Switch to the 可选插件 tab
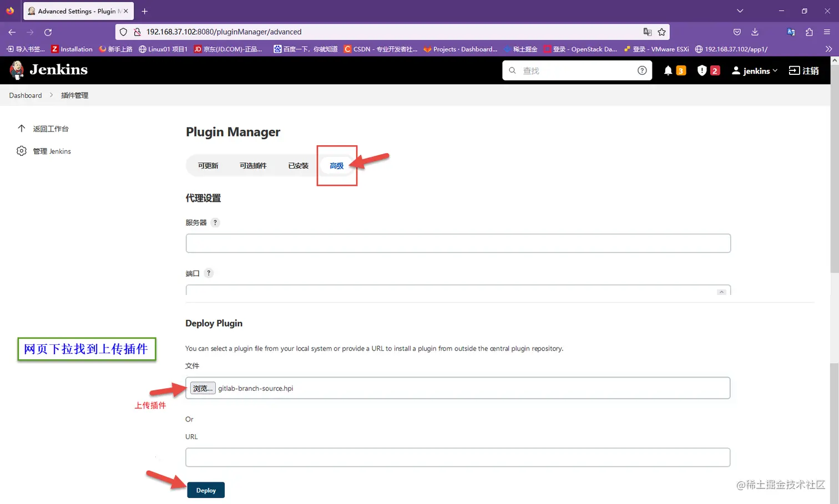This screenshot has width=839, height=504. pos(253,166)
